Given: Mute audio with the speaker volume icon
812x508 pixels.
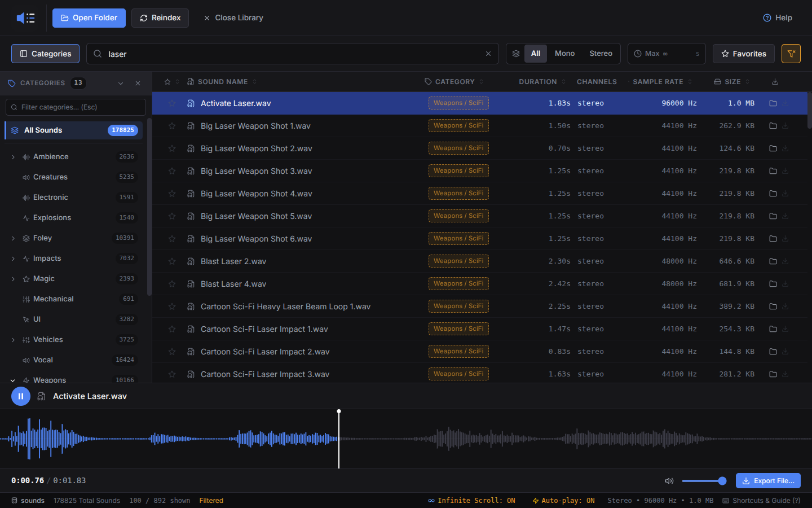Looking at the screenshot, I should click(x=669, y=481).
